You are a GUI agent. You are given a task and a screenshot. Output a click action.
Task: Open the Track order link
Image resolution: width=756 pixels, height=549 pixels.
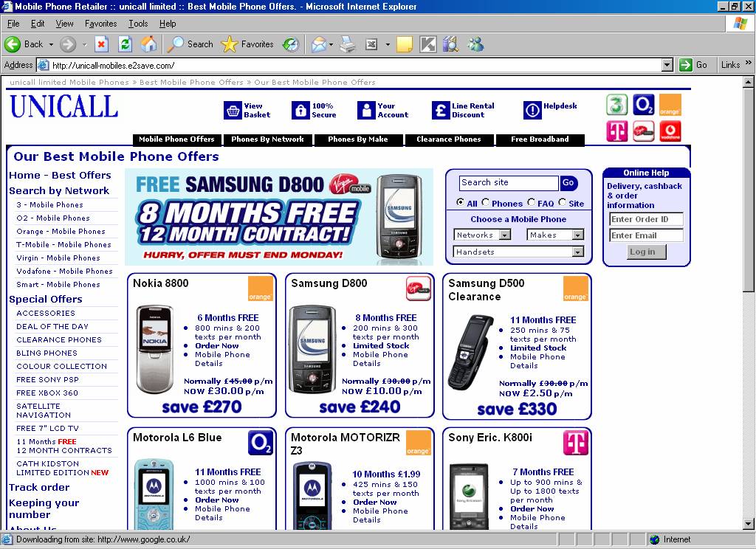(39, 487)
